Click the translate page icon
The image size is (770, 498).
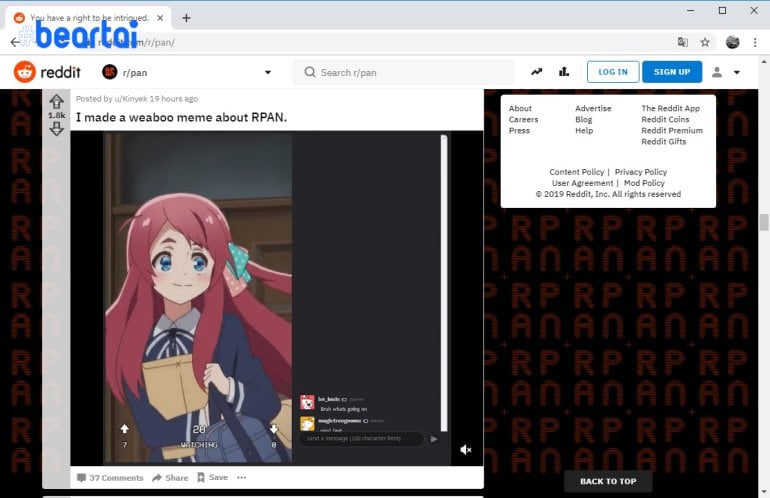tap(683, 42)
